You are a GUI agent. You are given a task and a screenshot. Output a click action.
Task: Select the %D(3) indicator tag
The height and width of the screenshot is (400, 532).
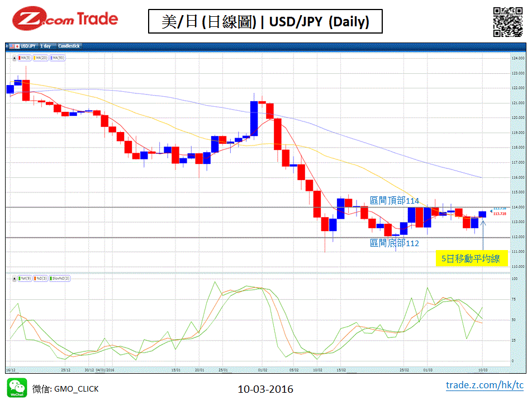[x=40, y=279]
